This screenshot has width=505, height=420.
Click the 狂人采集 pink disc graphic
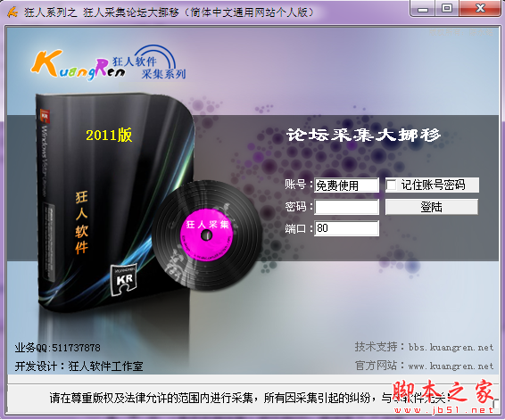pos(206,235)
